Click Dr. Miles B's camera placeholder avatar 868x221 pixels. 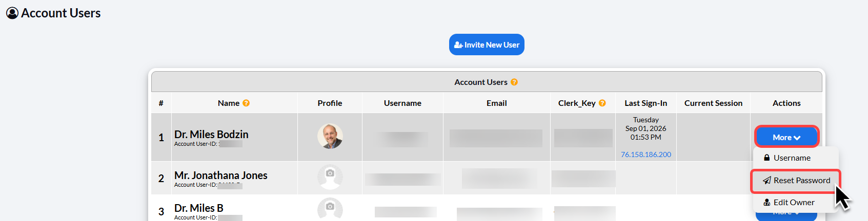click(x=330, y=209)
